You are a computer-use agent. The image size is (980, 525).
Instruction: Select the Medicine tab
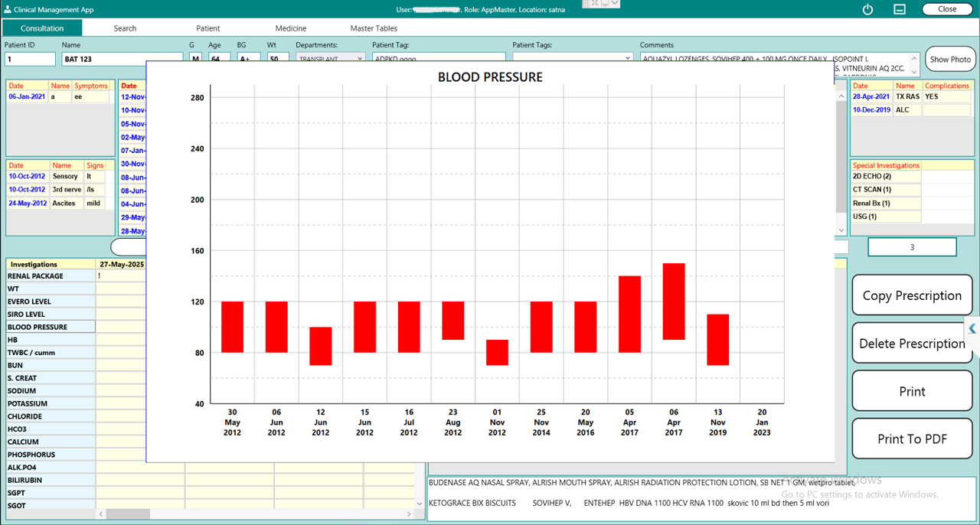[x=291, y=28]
